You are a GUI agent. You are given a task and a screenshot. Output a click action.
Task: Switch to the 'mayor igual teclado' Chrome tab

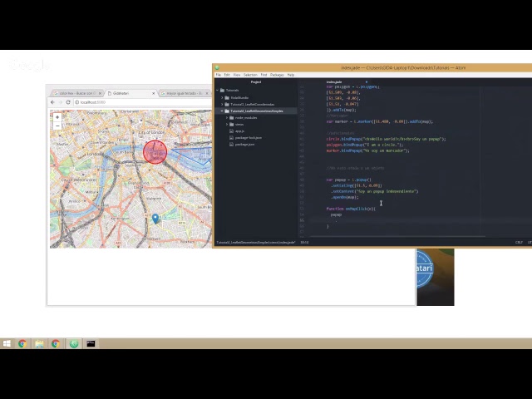(x=185, y=93)
